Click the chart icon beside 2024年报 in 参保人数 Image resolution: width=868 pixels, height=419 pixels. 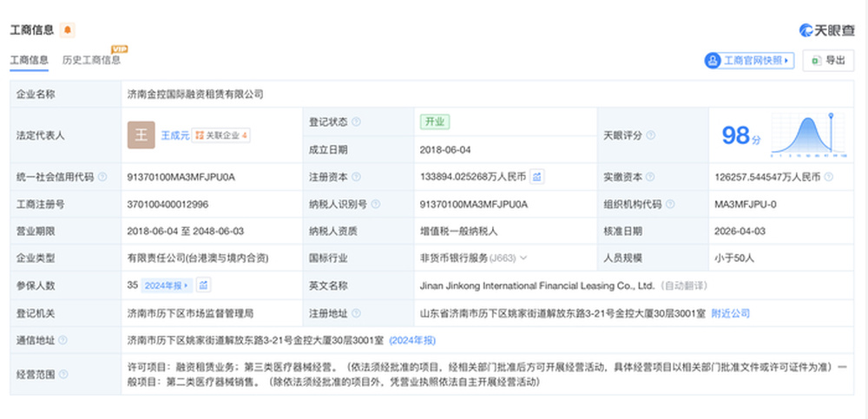tap(202, 285)
